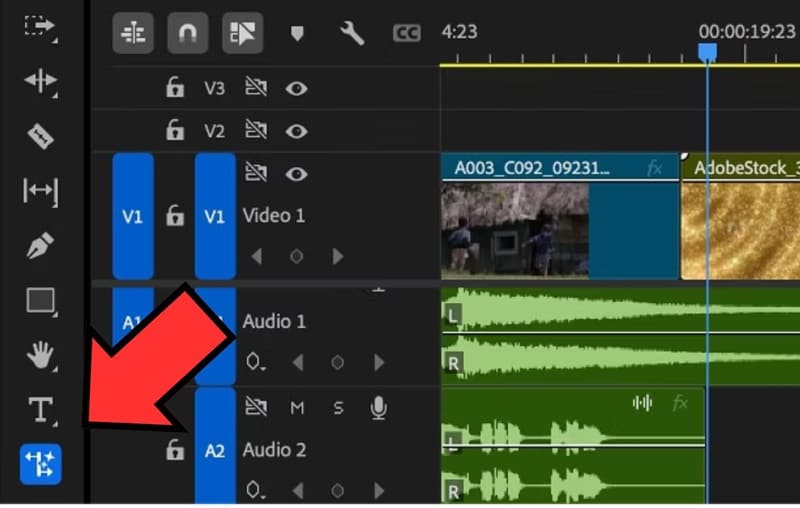Screen dimensions: 800x508
Task: Toggle sync lock for track V2
Action: pos(256,130)
